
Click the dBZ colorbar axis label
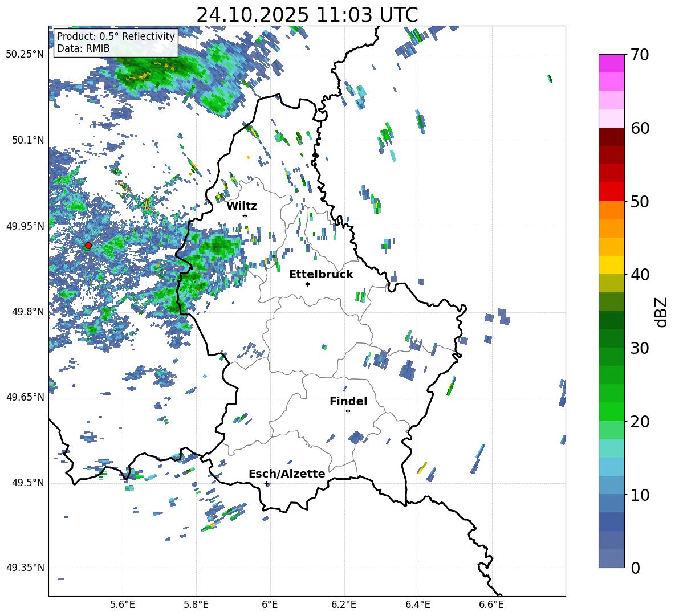click(x=661, y=312)
